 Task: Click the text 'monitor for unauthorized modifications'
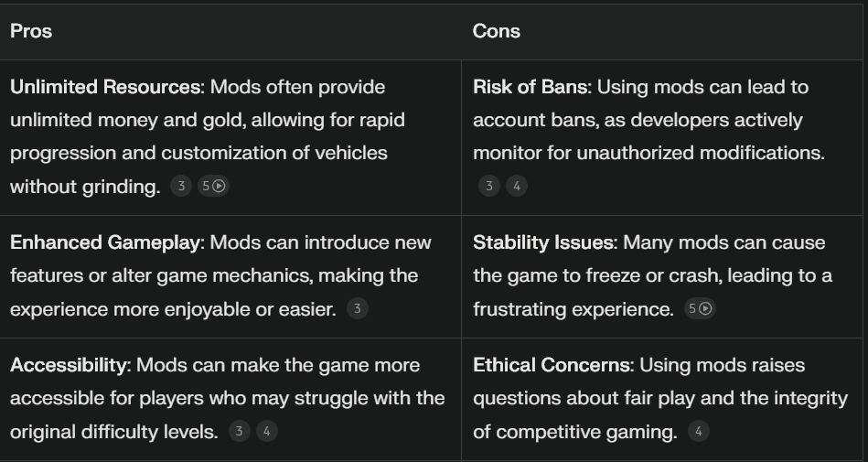(x=648, y=153)
